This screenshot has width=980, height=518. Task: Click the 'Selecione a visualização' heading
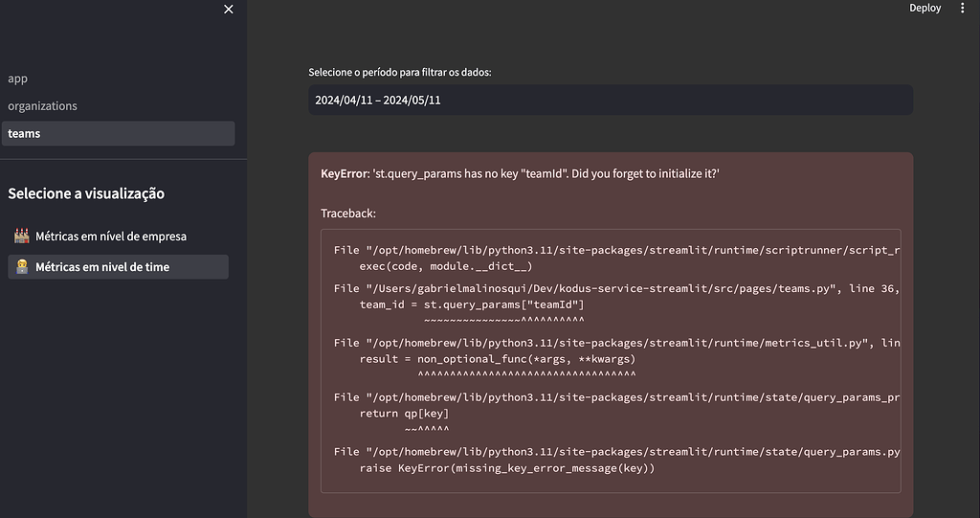[x=86, y=193]
